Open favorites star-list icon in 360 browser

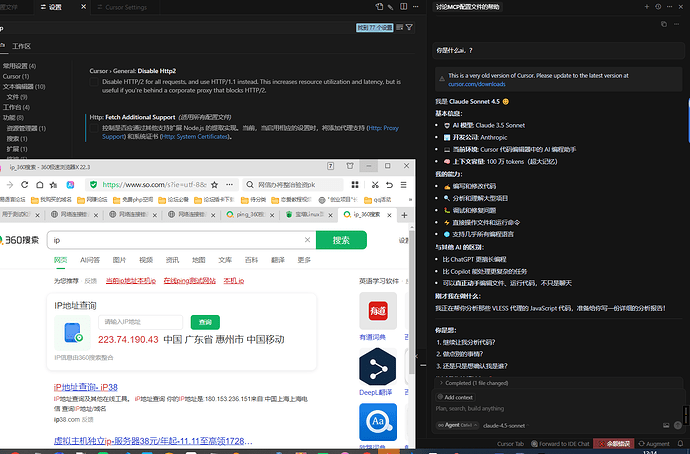[54, 185]
